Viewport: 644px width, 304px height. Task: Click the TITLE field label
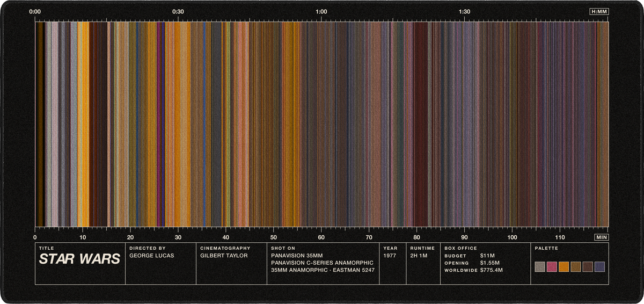pyautogui.click(x=47, y=248)
